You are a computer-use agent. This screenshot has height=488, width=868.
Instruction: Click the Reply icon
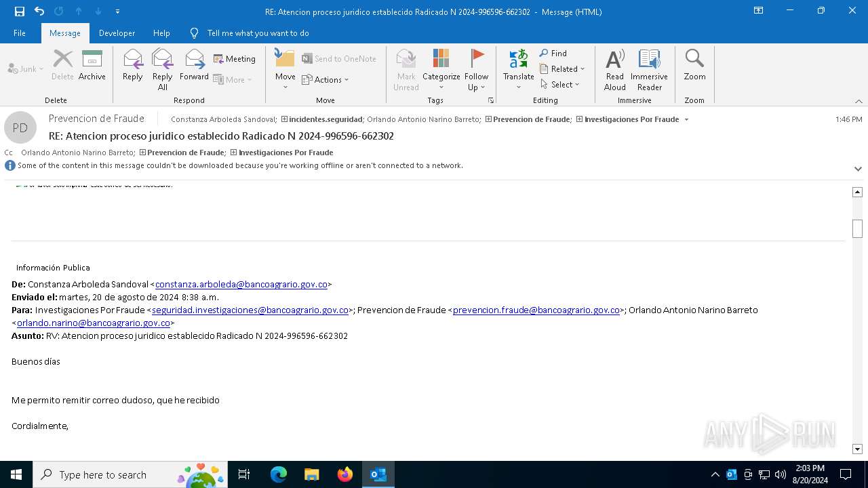pyautogui.click(x=133, y=65)
